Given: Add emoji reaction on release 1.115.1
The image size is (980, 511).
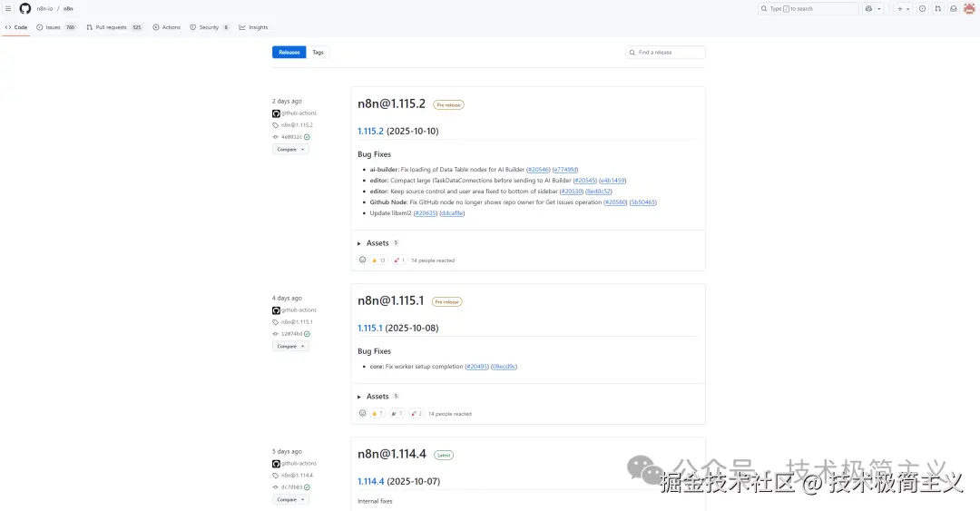Looking at the screenshot, I should click(362, 413).
